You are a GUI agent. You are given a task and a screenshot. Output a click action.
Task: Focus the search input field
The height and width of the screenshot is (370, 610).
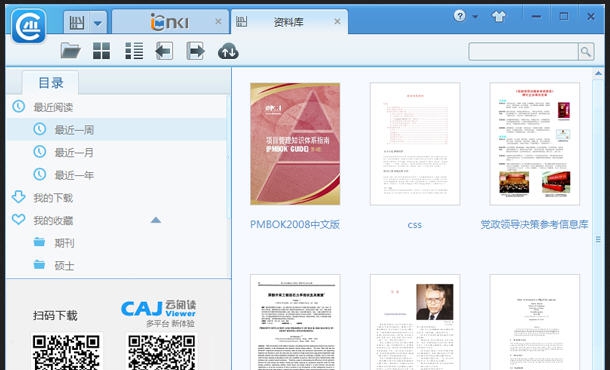coord(523,51)
